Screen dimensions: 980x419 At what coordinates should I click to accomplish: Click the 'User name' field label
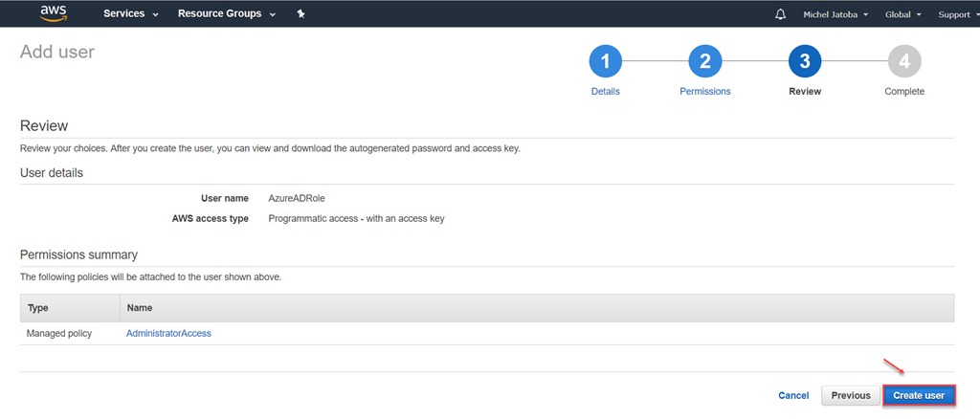[224, 198]
